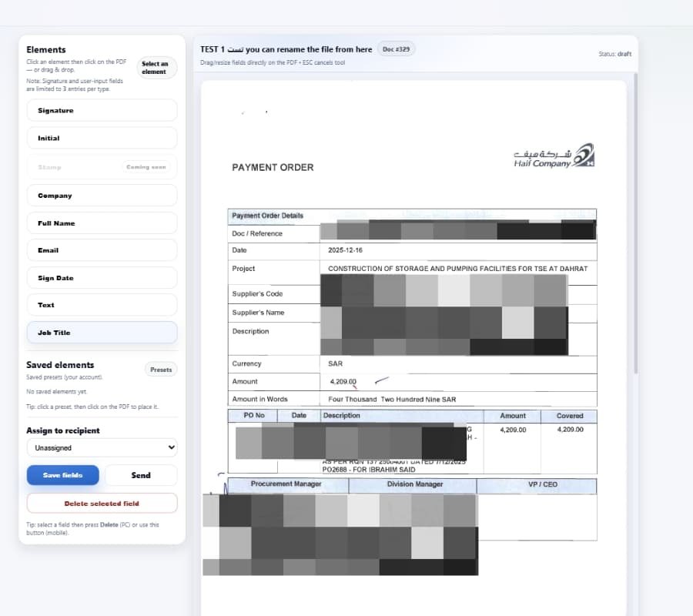The width and height of the screenshot is (693, 616).
Task: Pick the Full Name element
Action: pos(102,223)
